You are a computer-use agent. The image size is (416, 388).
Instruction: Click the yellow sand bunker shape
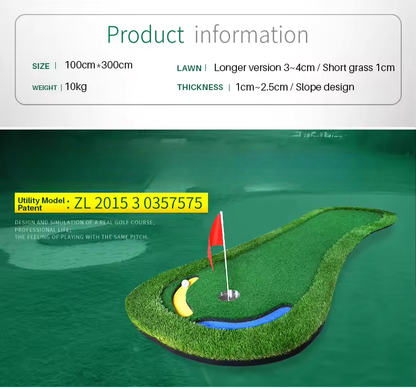click(184, 297)
